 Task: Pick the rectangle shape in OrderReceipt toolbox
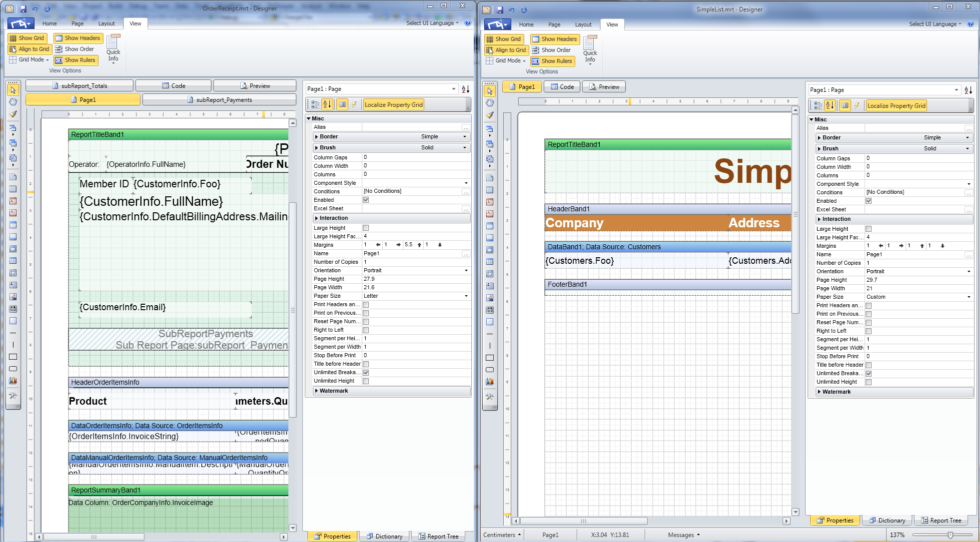13,357
